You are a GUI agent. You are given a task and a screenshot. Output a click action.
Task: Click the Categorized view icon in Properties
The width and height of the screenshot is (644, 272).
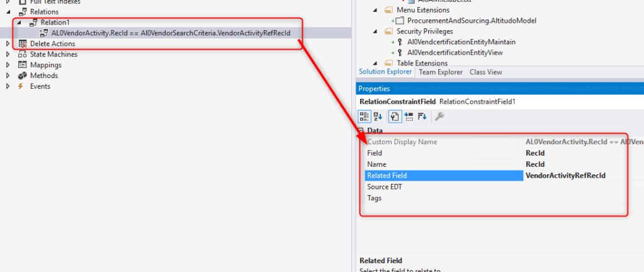point(364,116)
